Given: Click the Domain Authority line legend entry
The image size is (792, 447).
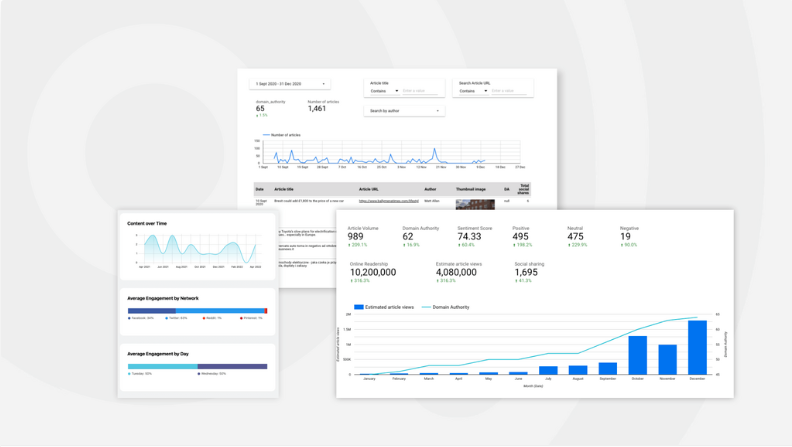Looking at the screenshot, I should (446, 307).
